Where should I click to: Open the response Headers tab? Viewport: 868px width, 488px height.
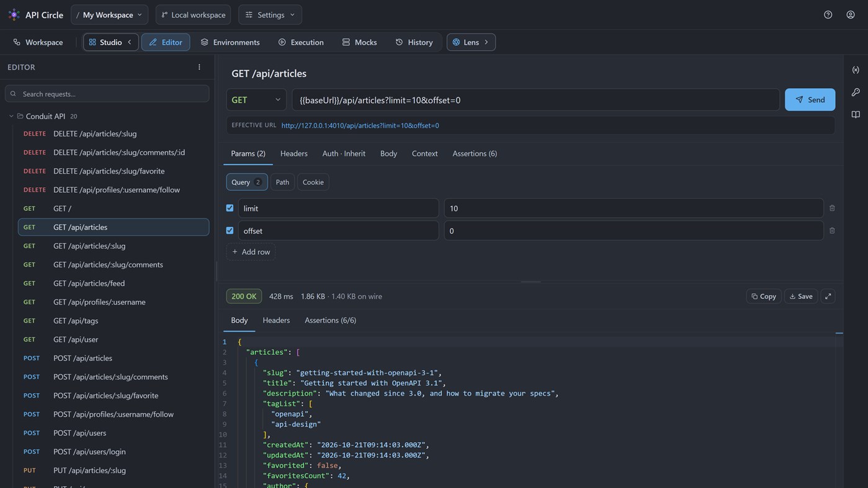(x=276, y=320)
